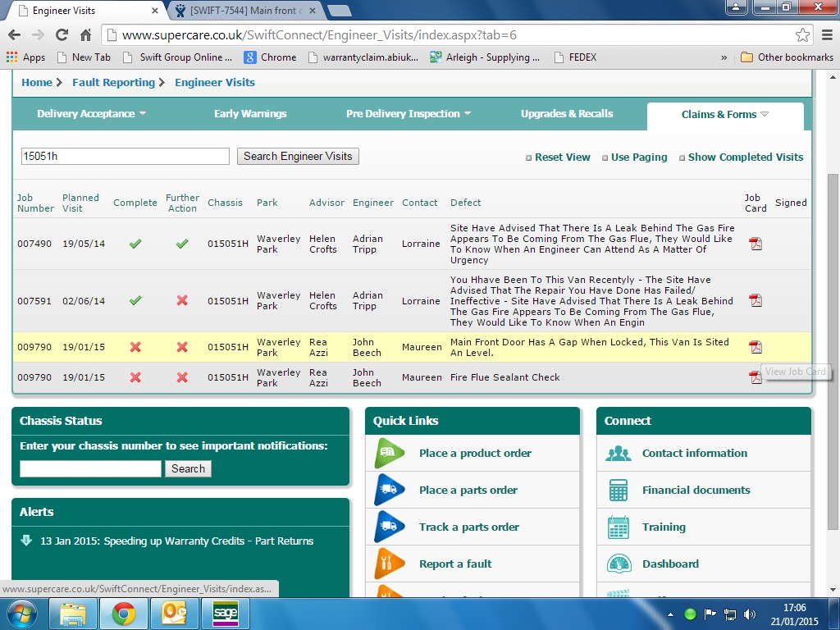The image size is (840, 630).
Task: Click the volume speaker tray icon
Action: (750, 614)
